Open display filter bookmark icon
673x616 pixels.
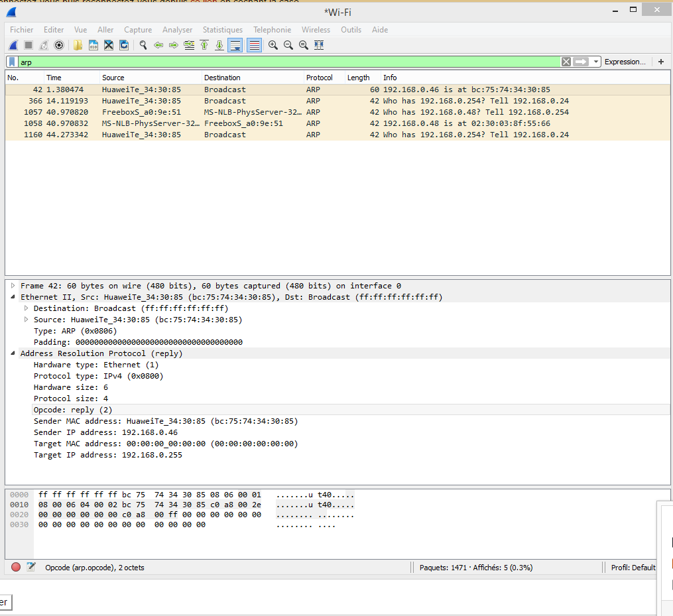pyautogui.click(x=12, y=62)
